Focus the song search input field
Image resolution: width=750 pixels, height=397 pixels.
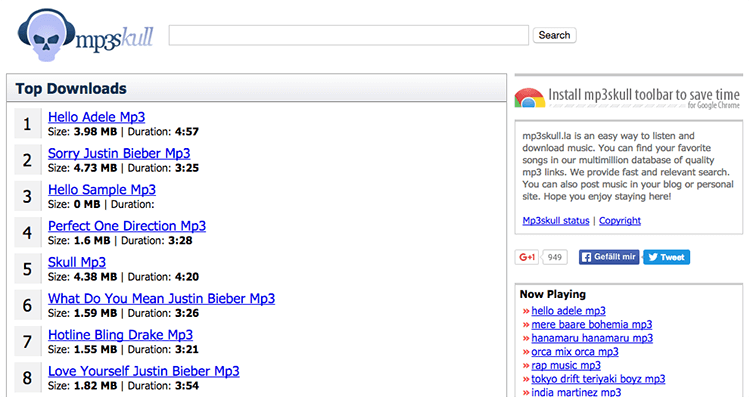pyautogui.click(x=349, y=35)
